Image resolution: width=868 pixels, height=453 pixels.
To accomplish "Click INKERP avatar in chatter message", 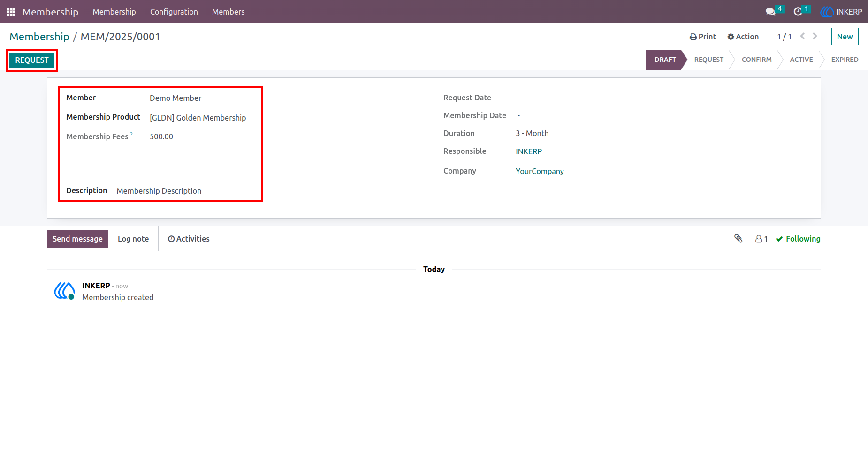I will click(x=64, y=291).
